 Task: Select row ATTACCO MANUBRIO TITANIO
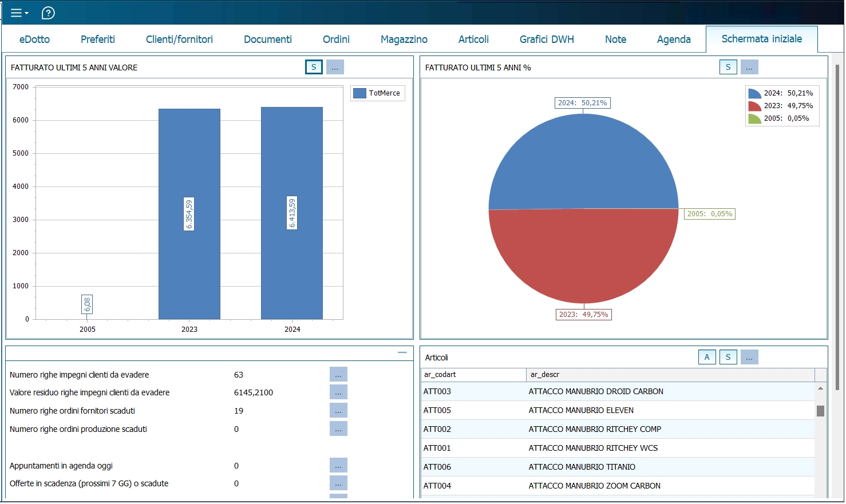(x=582, y=467)
